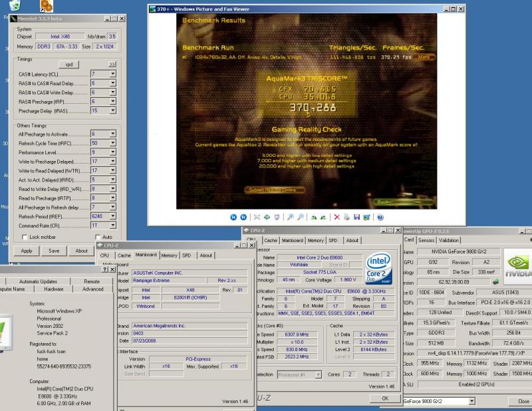Open the RAS# to CAS# Write Delay dropdown

pyautogui.click(x=113, y=92)
